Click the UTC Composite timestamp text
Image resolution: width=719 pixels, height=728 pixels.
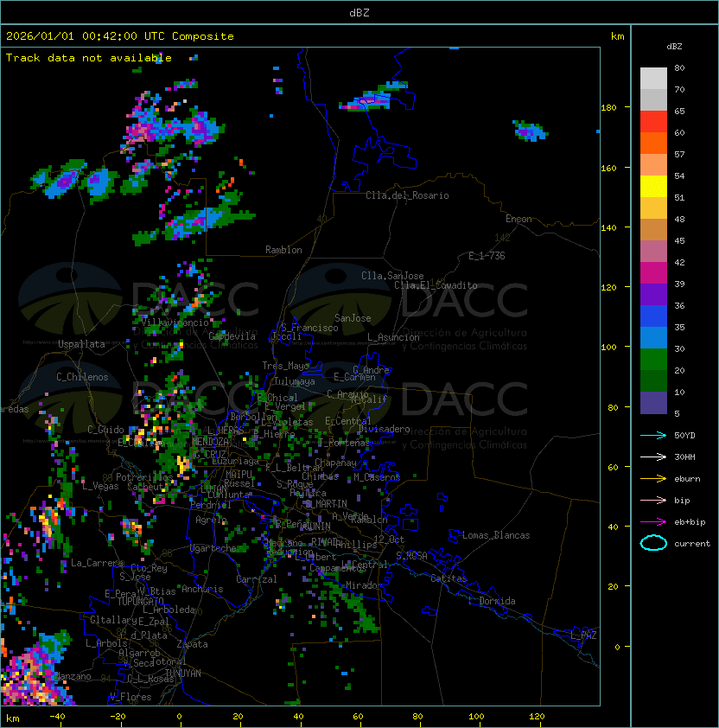coord(119,36)
